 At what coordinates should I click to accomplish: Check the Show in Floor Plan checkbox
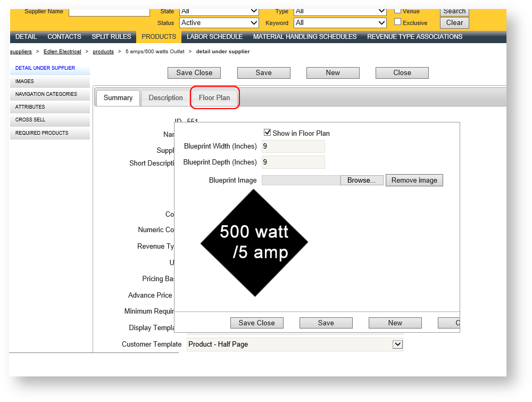pos(268,133)
